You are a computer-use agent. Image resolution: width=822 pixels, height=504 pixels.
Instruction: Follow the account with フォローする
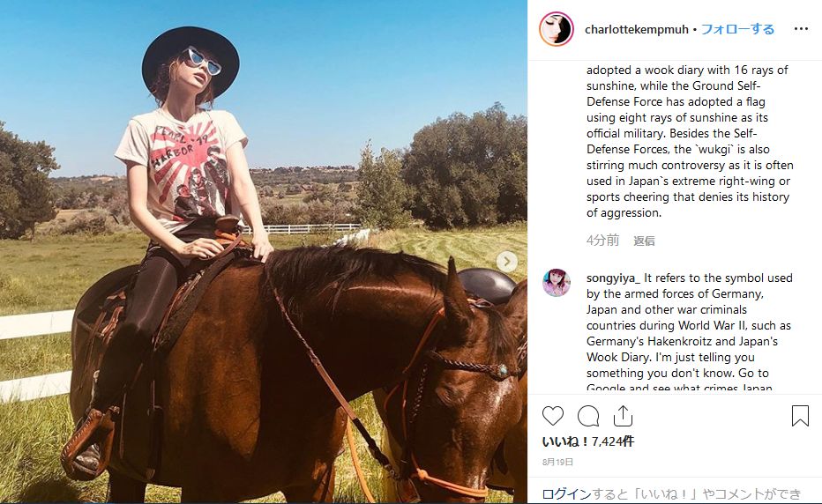pos(737,29)
